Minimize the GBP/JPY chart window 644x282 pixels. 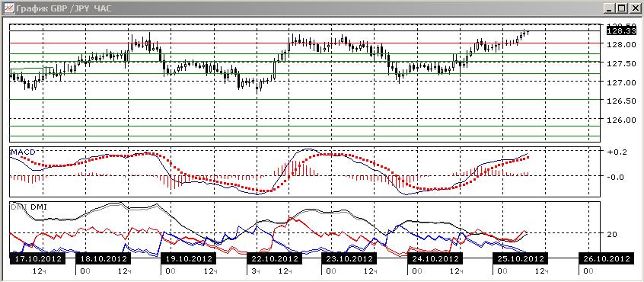611,8
